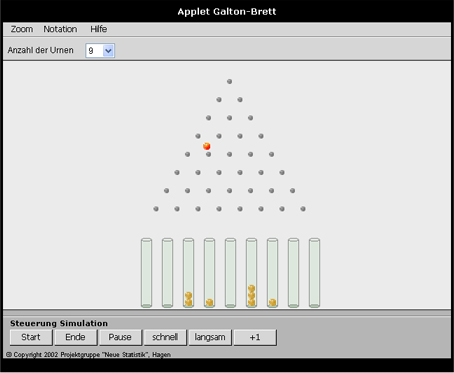454x373 pixels.
Task: Click the "Anzahl der Urnen" label
Action: coord(40,50)
